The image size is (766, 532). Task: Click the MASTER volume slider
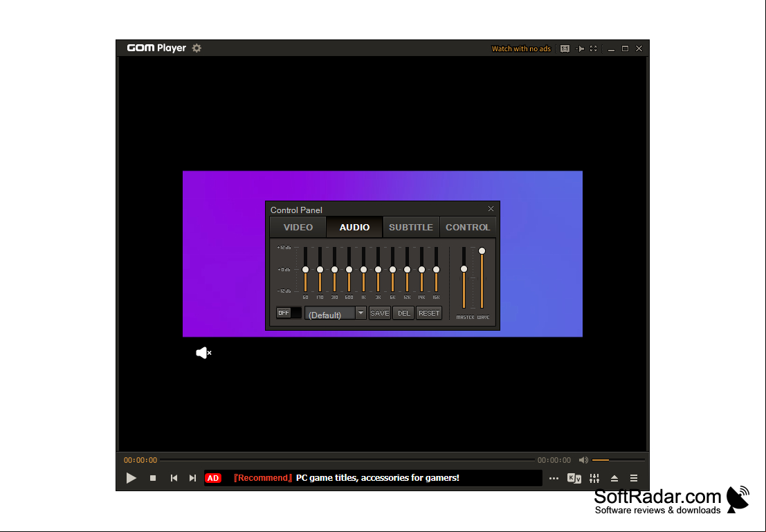point(464,277)
